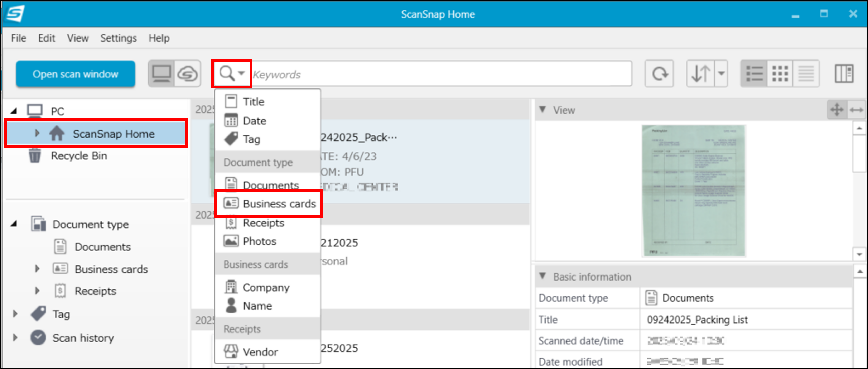Image resolution: width=868 pixels, height=369 pixels.
Task: Open the sort options dropdown arrow
Action: (x=721, y=74)
